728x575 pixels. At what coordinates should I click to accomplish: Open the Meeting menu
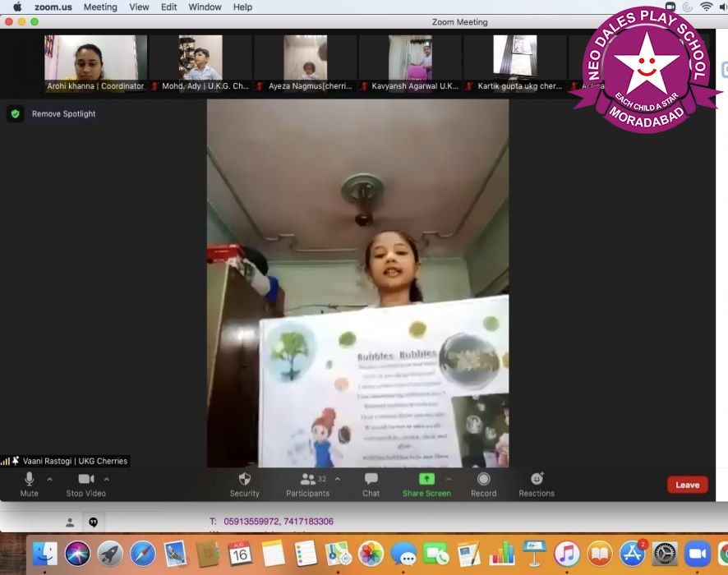coord(100,7)
